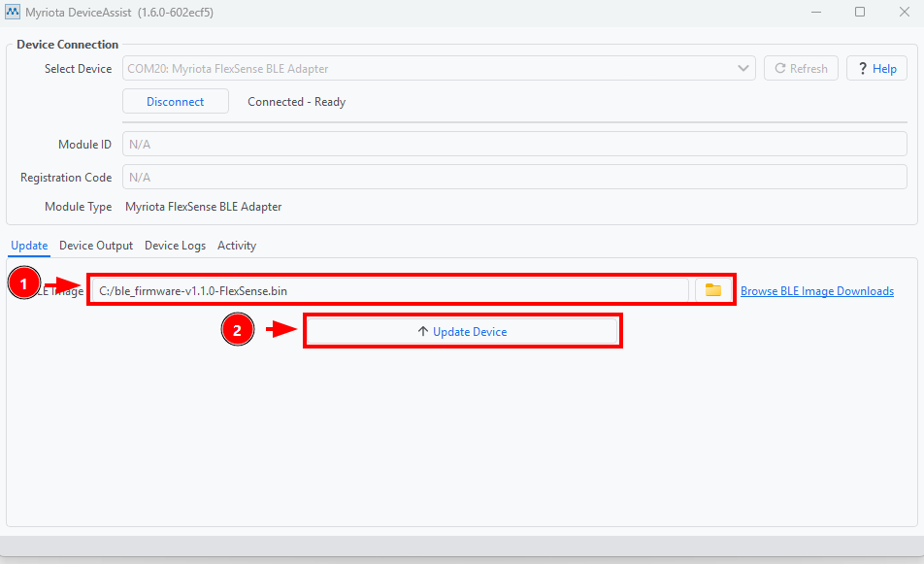Click the 'Device Connection' group title
Viewport: 924px width, 564px height.
(68, 45)
